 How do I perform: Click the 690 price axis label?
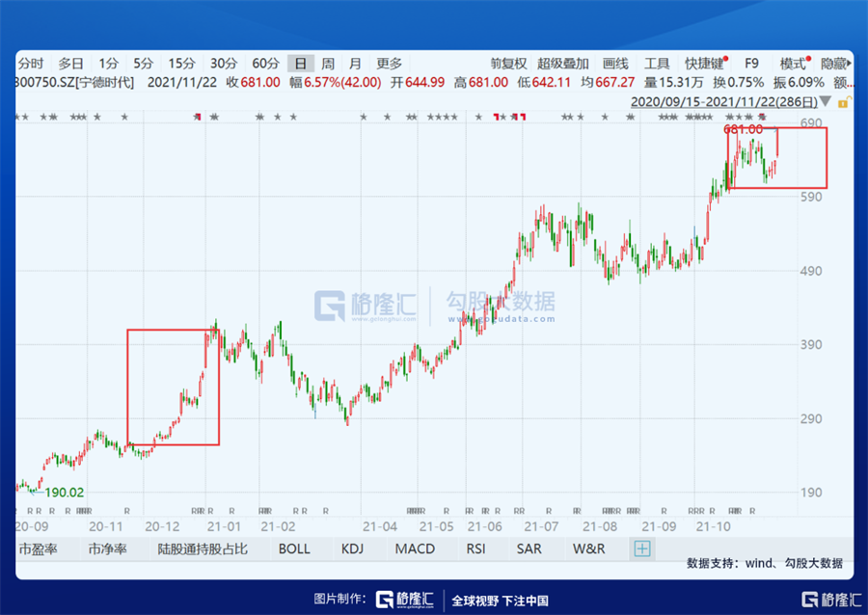[x=811, y=122]
